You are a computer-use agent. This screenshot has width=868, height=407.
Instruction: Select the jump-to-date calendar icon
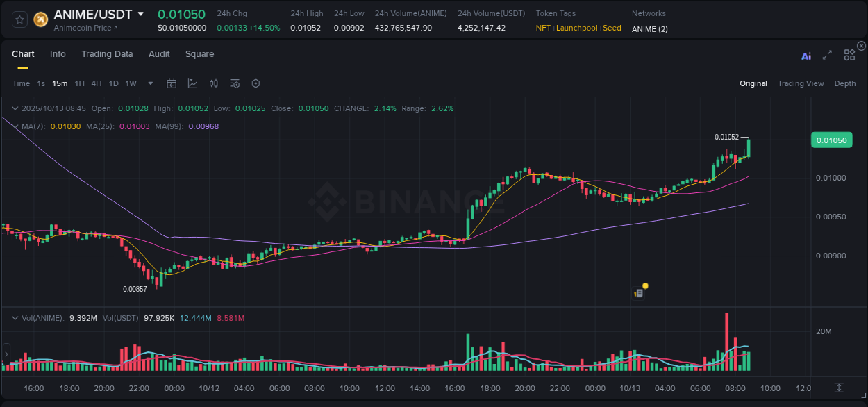(x=172, y=83)
